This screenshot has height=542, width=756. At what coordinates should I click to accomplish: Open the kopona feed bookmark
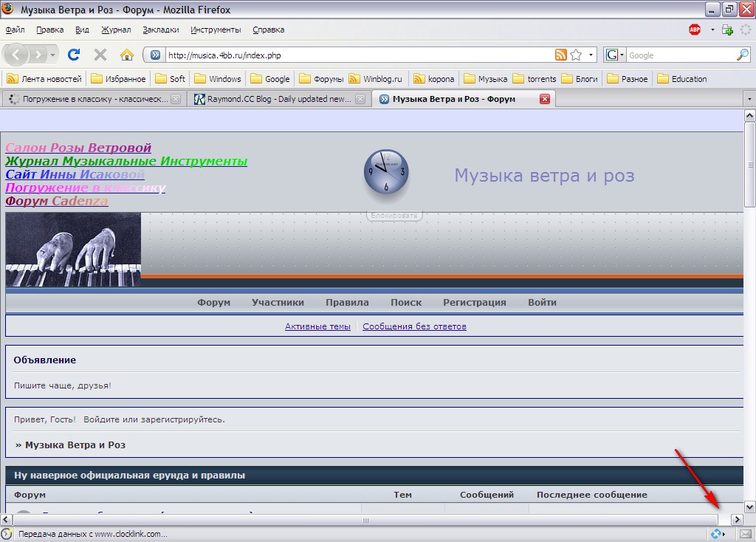pyautogui.click(x=434, y=78)
